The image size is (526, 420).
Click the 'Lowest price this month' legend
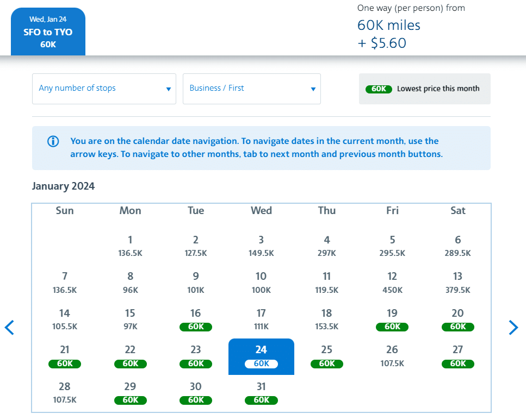[x=424, y=89]
